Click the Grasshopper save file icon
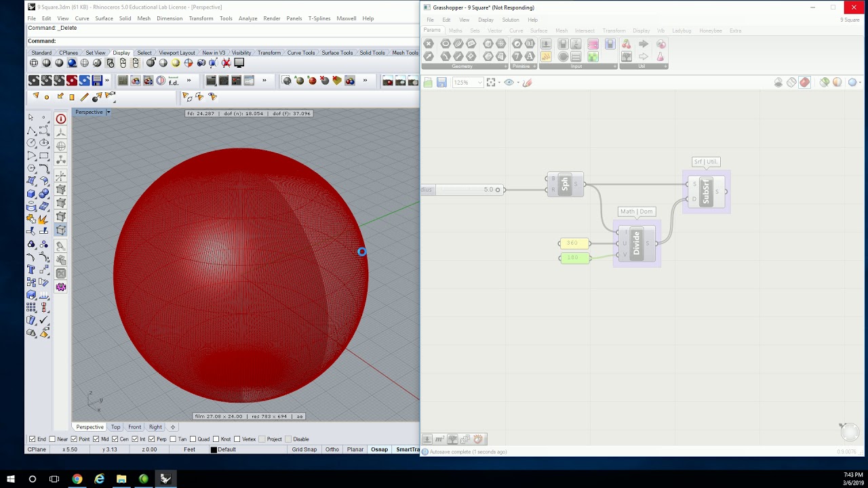 (x=441, y=82)
